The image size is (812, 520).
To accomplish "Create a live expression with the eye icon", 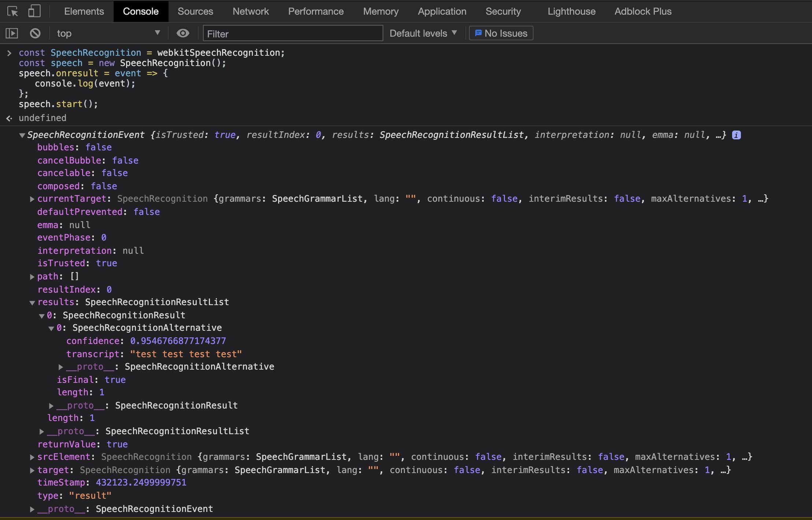I will click(183, 33).
